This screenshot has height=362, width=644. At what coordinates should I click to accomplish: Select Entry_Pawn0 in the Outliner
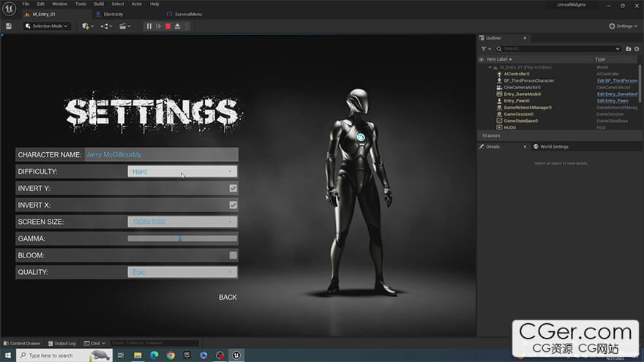click(x=516, y=101)
